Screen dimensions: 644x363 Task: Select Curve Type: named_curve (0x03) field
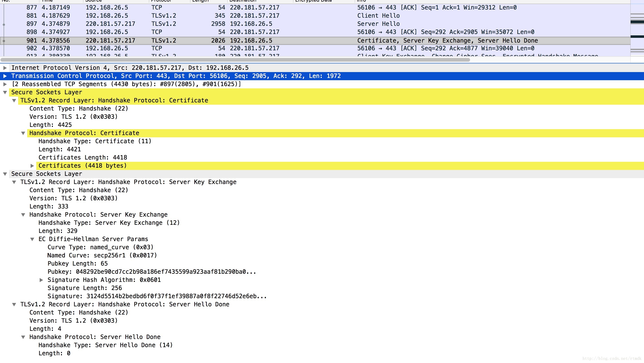point(100,247)
